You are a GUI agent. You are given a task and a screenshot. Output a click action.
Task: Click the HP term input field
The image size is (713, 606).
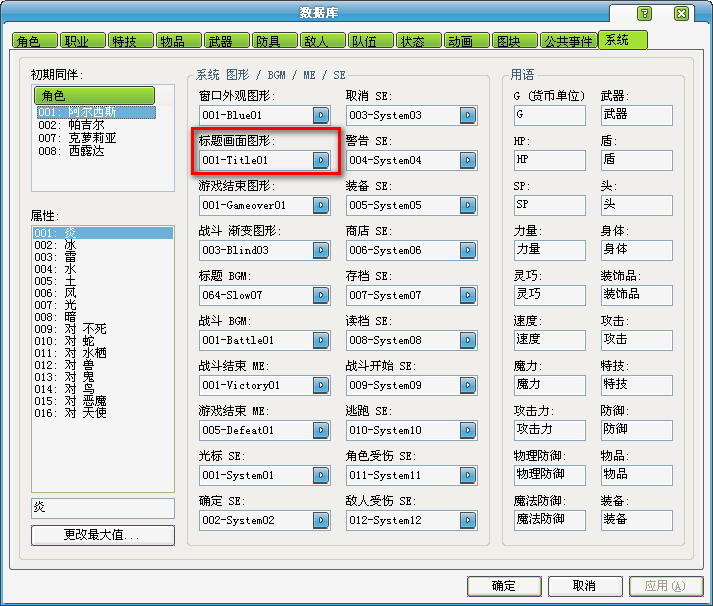pos(549,160)
